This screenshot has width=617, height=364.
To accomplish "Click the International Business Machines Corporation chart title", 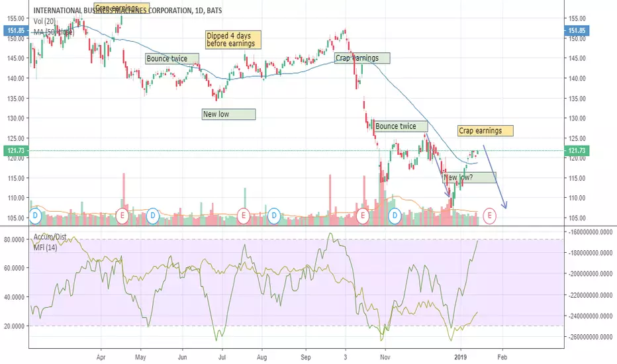I will [x=128, y=11].
